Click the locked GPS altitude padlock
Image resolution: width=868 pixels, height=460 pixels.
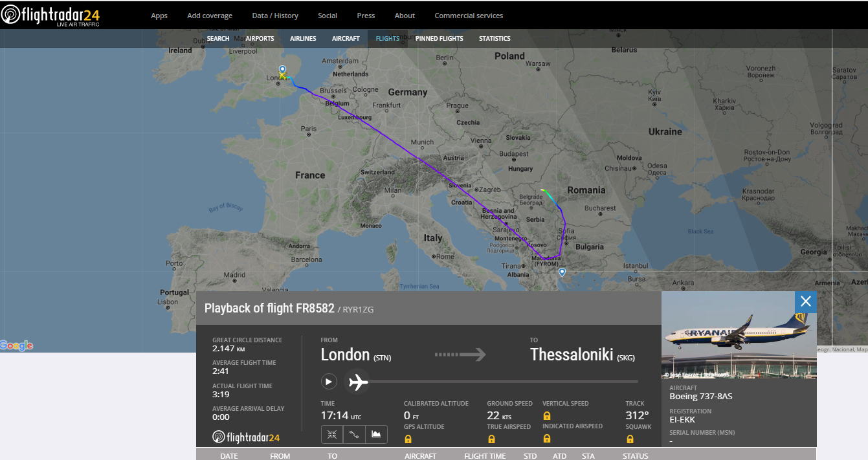tap(408, 439)
